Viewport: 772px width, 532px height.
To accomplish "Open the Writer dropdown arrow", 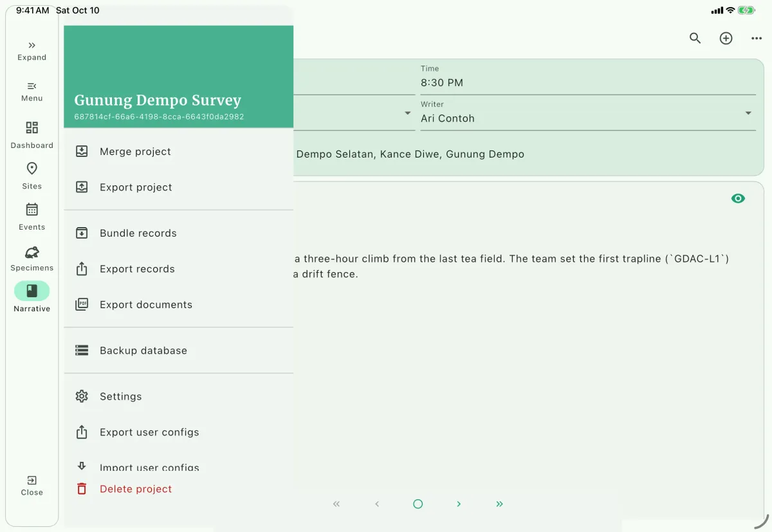I will (x=748, y=113).
